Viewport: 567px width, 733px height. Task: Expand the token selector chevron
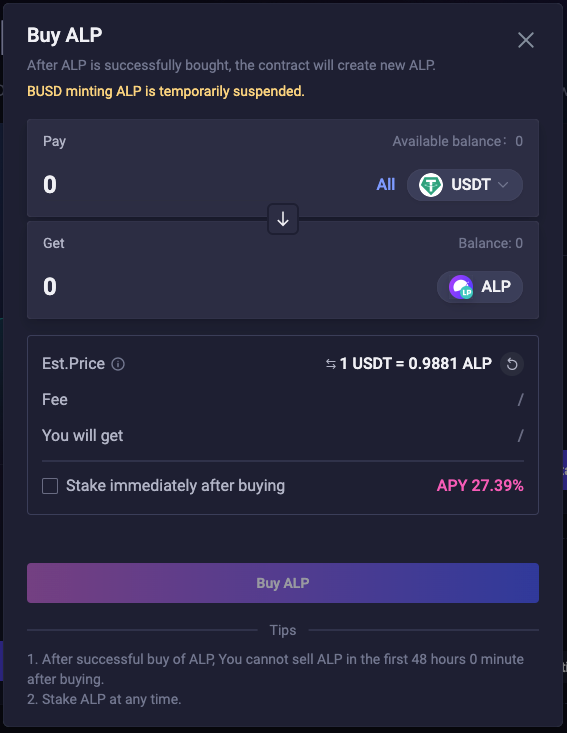point(503,185)
